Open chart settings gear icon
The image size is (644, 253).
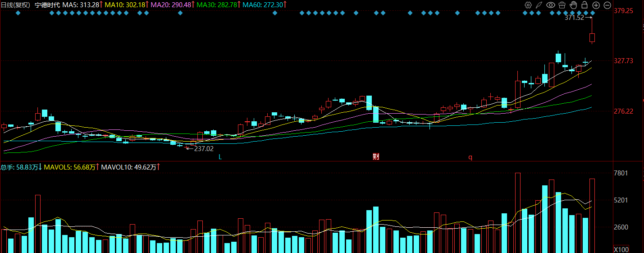528,5
